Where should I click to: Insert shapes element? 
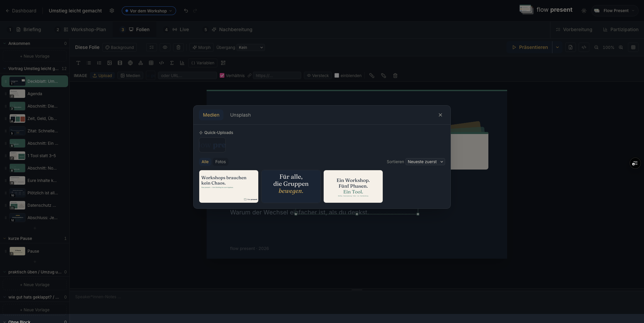[x=141, y=63]
